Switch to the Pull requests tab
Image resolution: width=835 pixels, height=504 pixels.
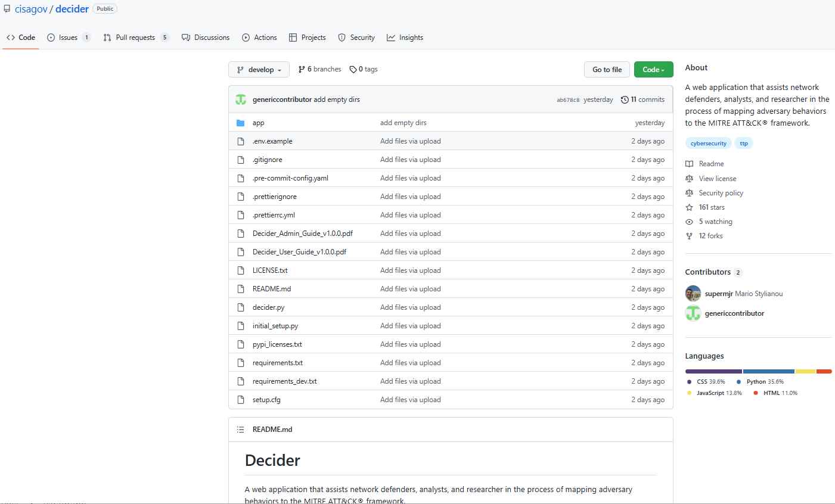point(135,37)
